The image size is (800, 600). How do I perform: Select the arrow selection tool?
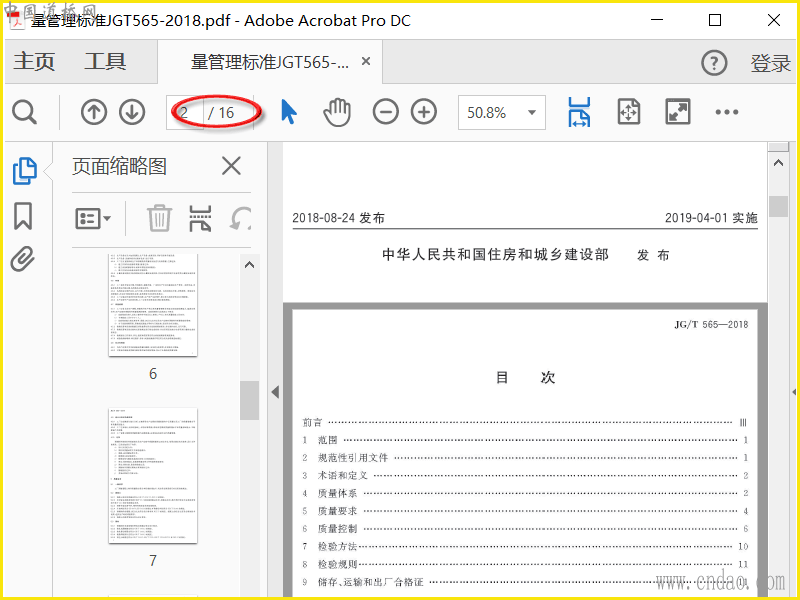click(289, 112)
